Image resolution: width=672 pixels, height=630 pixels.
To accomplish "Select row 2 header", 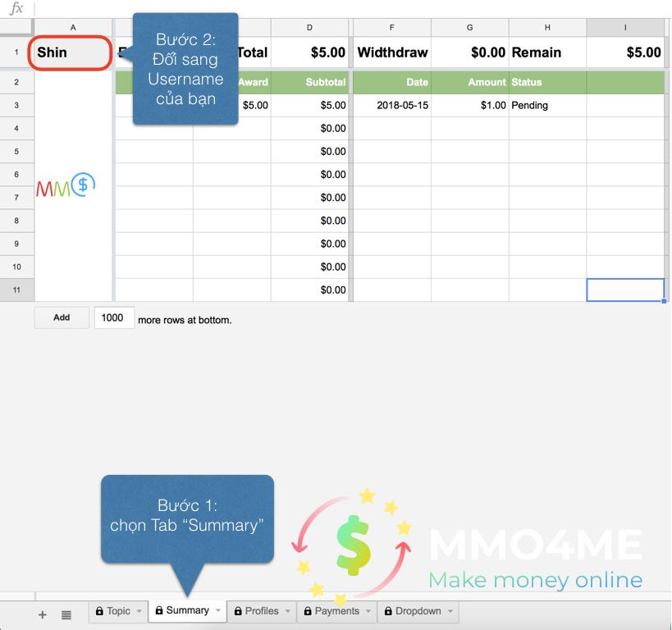I will coord(16,82).
